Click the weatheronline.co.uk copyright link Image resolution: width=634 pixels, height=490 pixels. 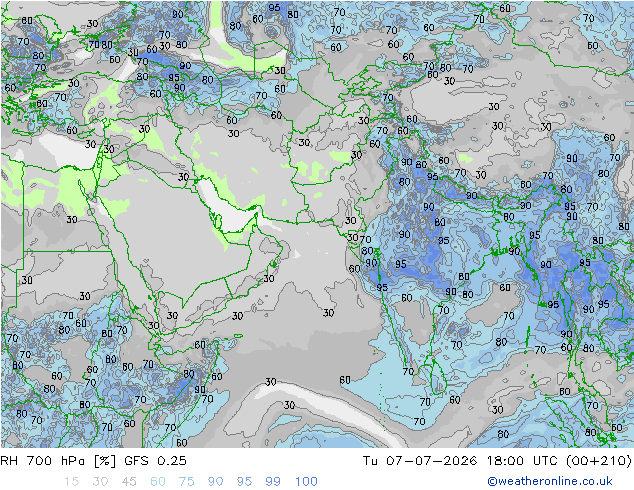pos(549,481)
